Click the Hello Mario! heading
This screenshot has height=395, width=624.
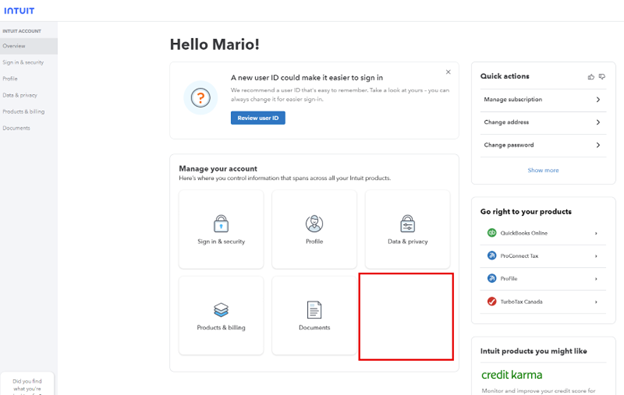click(x=214, y=44)
